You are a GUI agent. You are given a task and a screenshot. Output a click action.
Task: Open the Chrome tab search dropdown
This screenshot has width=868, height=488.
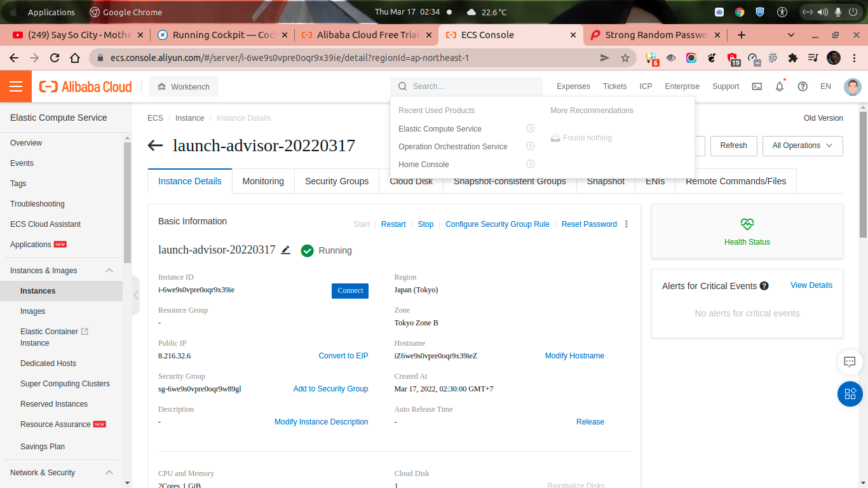(791, 35)
